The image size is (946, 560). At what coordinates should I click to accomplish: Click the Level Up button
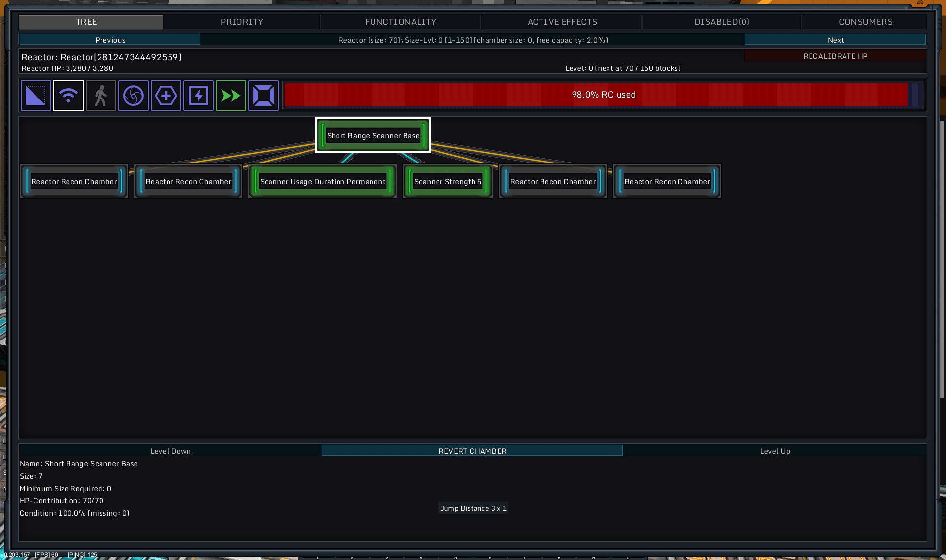click(775, 451)
